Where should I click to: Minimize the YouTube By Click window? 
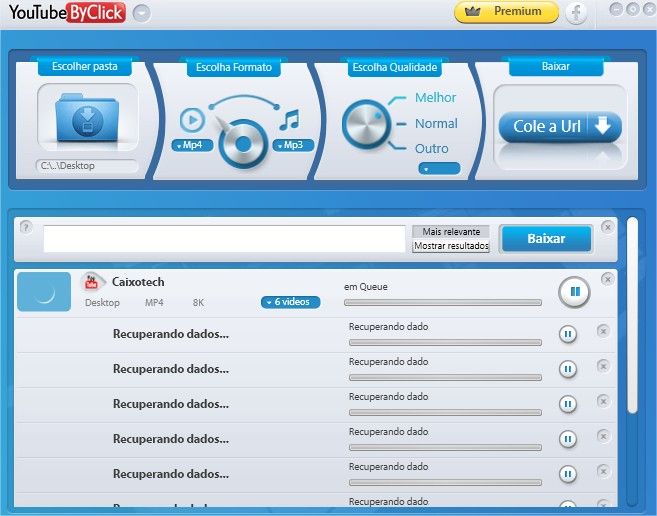coord(616,9)
